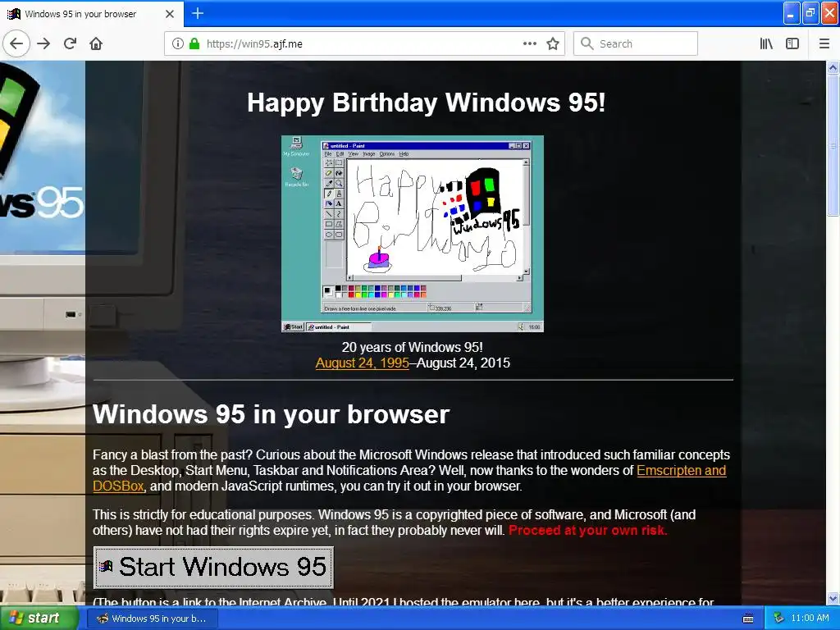Open a new tab with plus button
The height and width of the screenshot is (630, 840).
[197, 13]
